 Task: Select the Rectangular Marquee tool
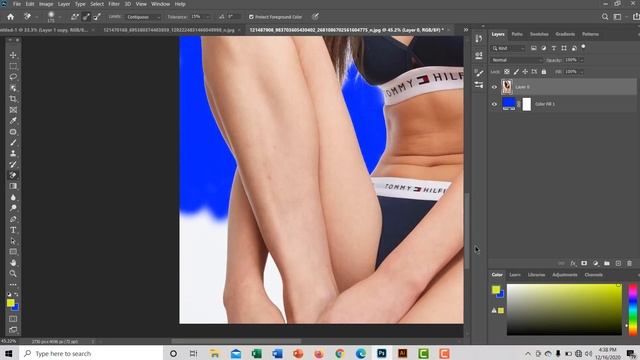coord(13,66)
